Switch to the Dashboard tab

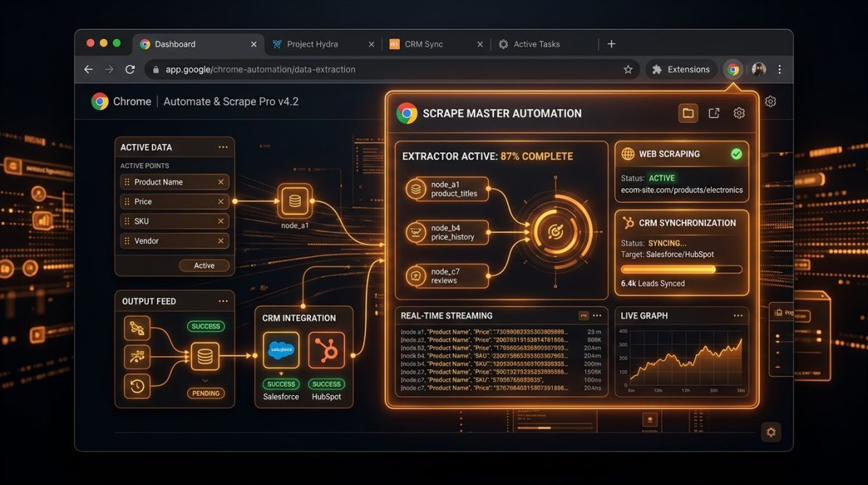point(198,44)
